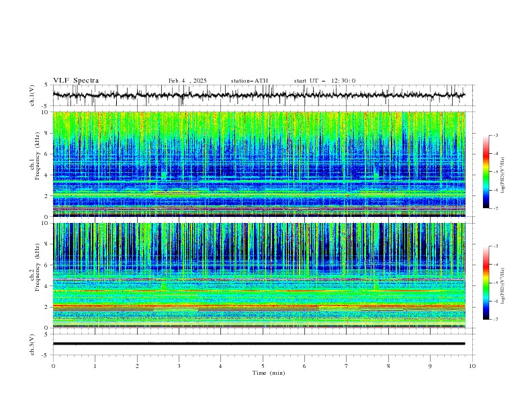Click the time axis tick label '7'
The image size is (532, 411).
pos(347,366)
